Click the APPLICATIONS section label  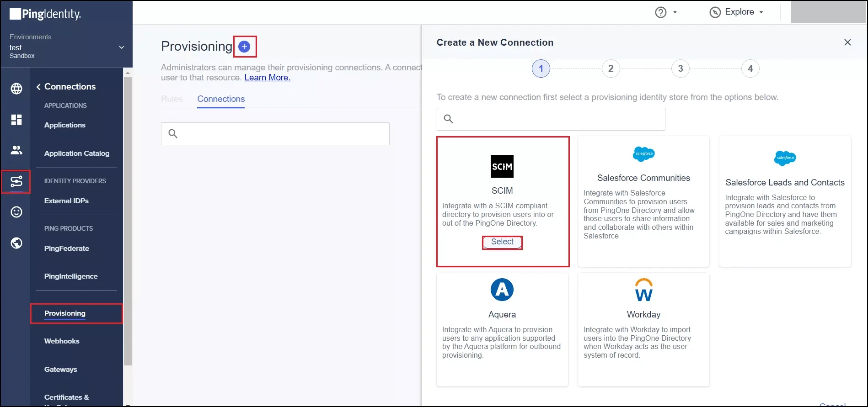pos(65,106)
